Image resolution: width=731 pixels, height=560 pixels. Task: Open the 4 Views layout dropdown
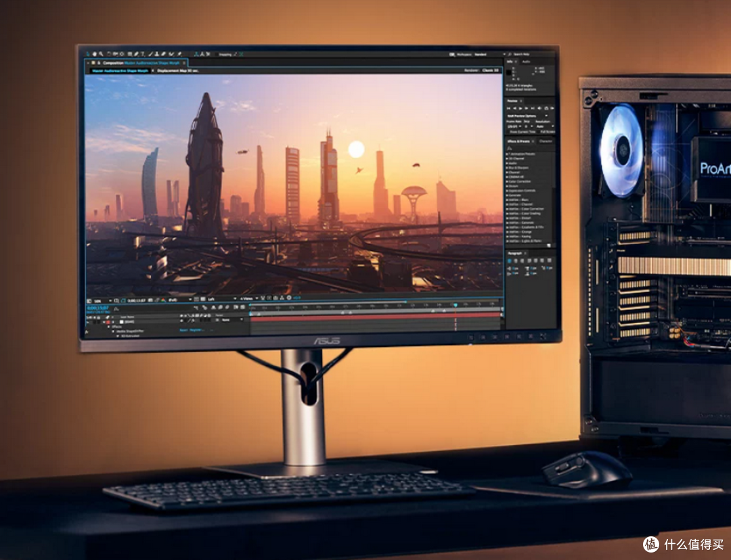coord(248,298)
